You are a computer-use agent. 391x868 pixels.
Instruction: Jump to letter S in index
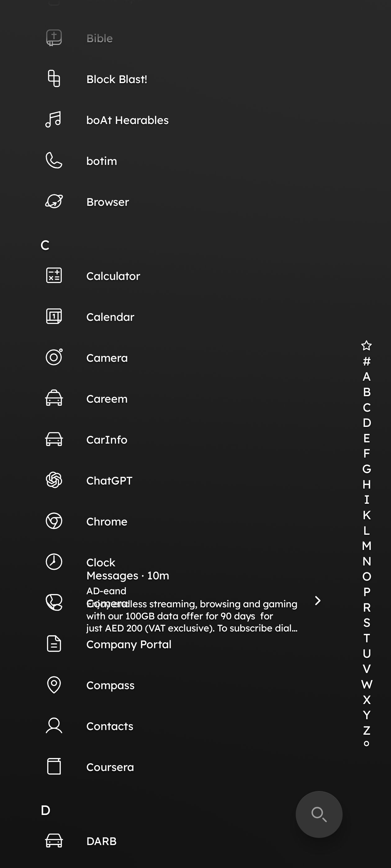(367, 623)
